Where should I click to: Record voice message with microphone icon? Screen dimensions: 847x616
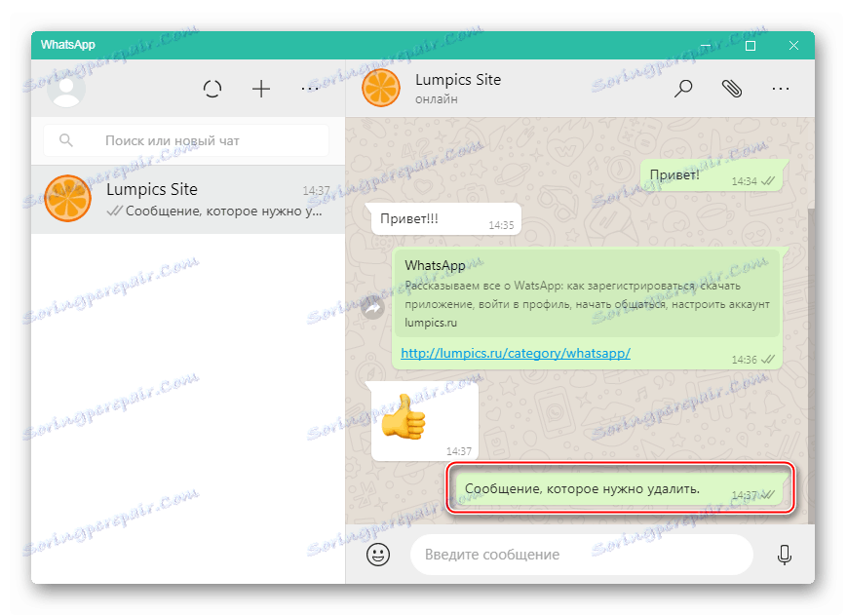(x=785, y=555)
